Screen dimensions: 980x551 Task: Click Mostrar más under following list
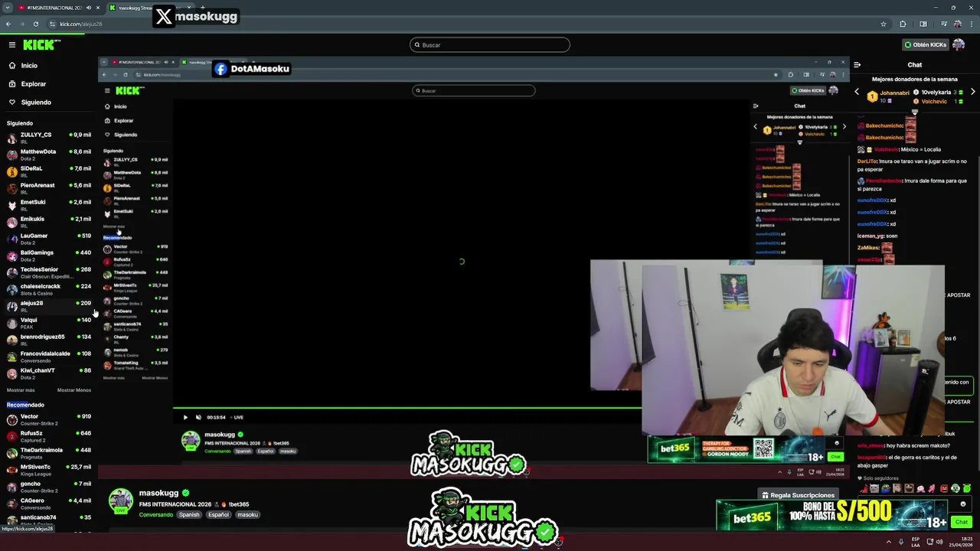(21, 390)
